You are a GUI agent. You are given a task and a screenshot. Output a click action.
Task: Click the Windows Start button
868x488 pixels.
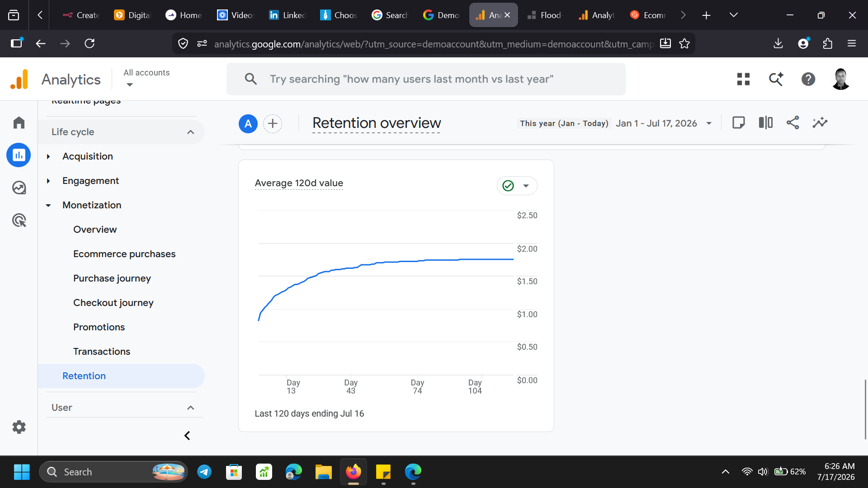tap(22, 472)
